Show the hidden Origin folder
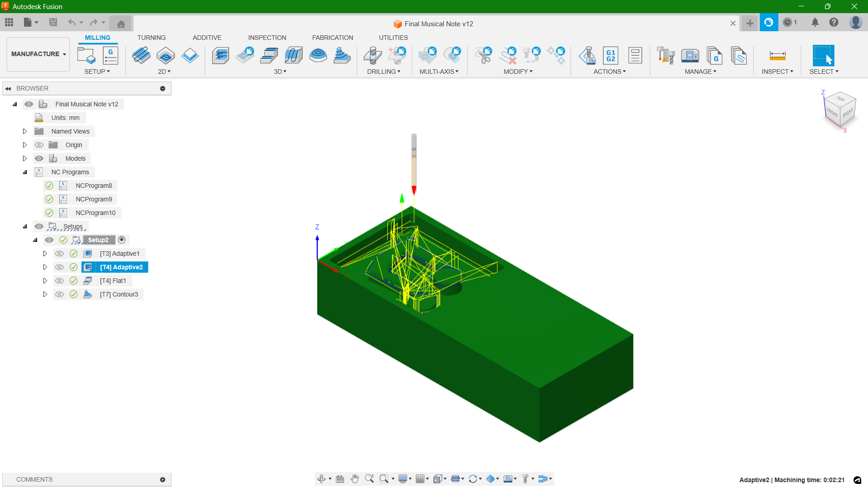868x488 pixels. click(x=39, y=145)
